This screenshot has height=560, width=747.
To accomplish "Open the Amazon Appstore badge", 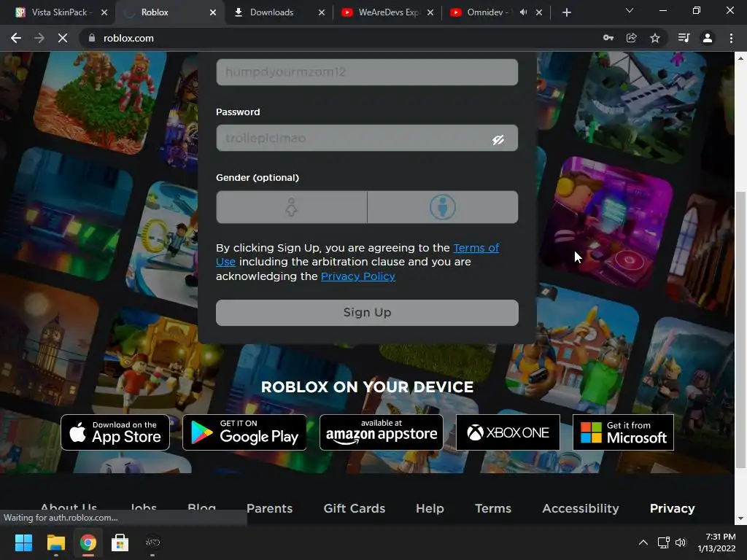I will point(381,432).
